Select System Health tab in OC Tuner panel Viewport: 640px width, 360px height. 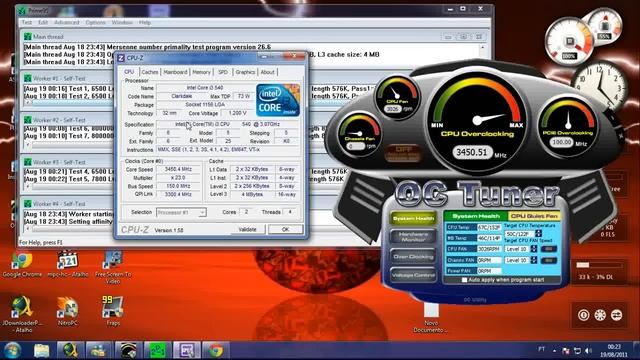tap(476, 216)
